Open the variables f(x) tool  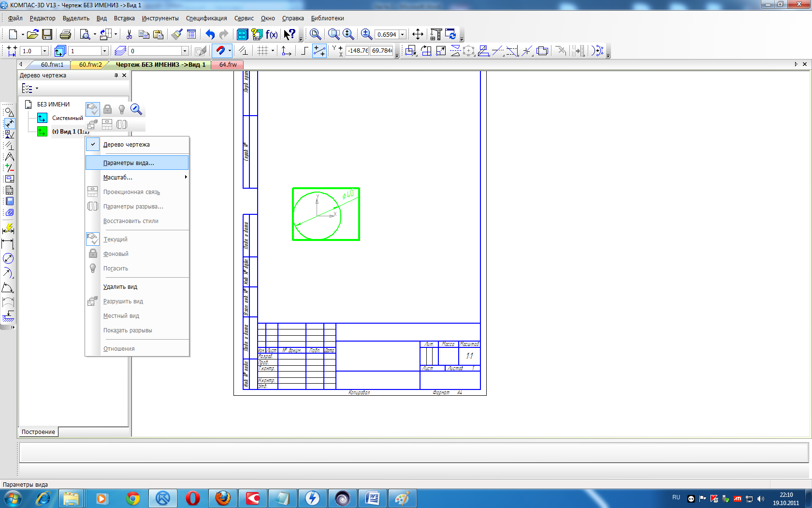coord(272,34)
